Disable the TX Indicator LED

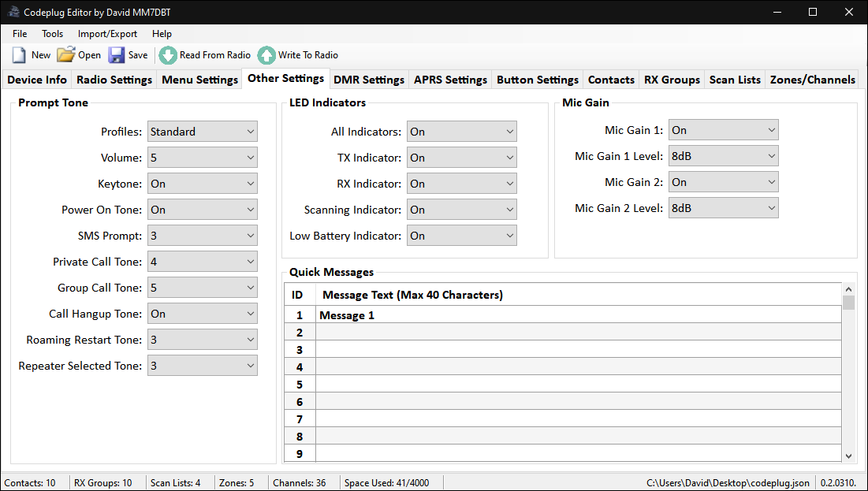461,157
